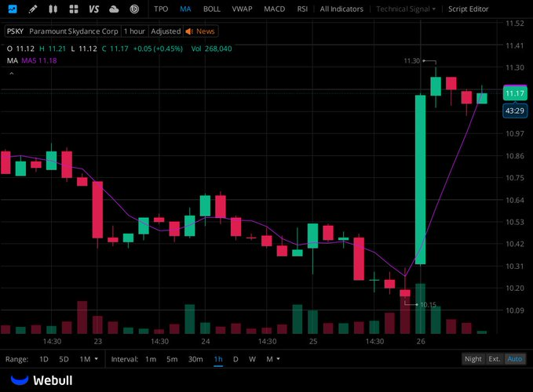Open the drawing pencil tool

(33, 9)
